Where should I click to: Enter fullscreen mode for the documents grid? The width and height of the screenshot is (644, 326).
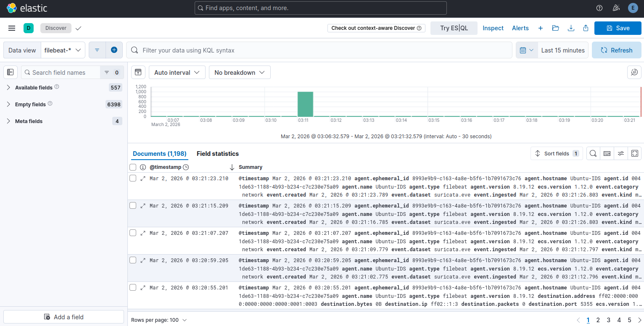click(635, 153)
